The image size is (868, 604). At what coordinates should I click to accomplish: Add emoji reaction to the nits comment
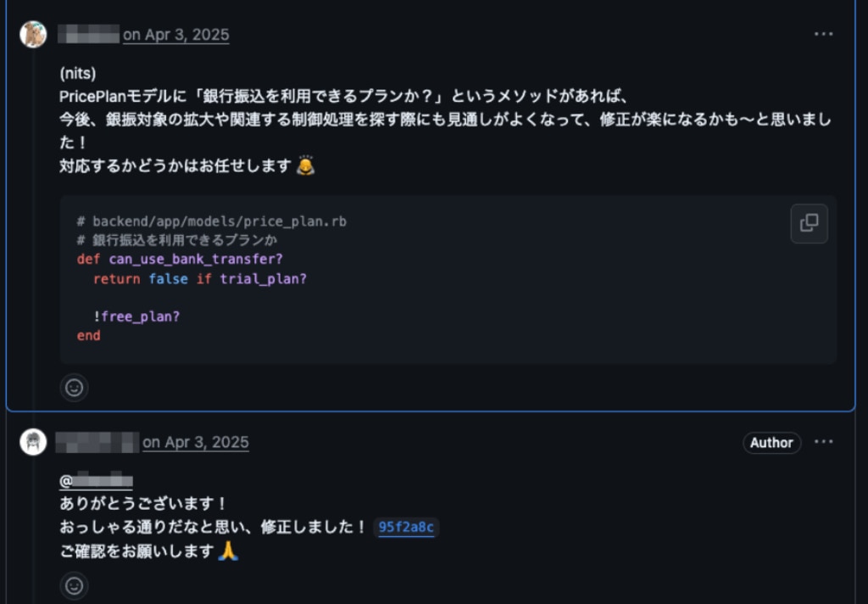tap(75, 388)
